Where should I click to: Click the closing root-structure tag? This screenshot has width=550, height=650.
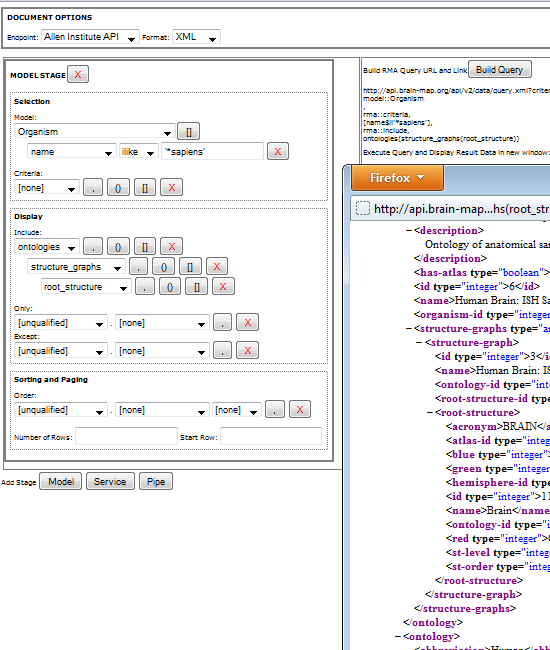click(x=479, y=580)
